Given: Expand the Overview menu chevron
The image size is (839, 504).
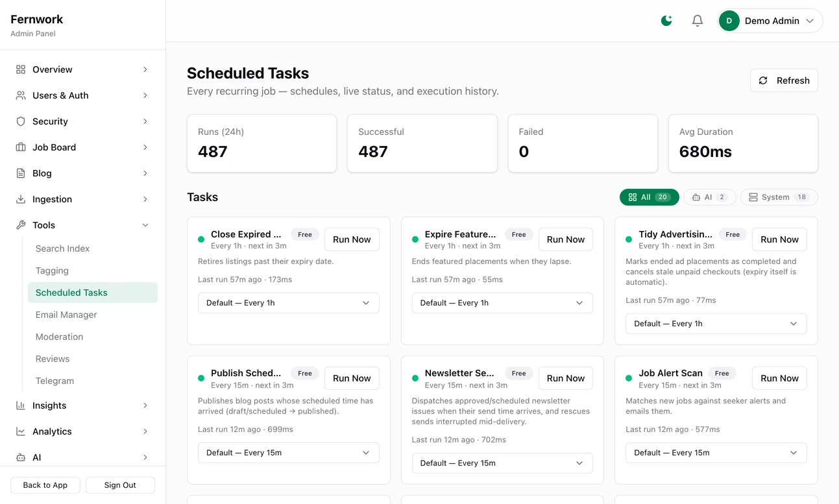Looking at the screenshot, I should pyautogui.click(x=145, y=69).
